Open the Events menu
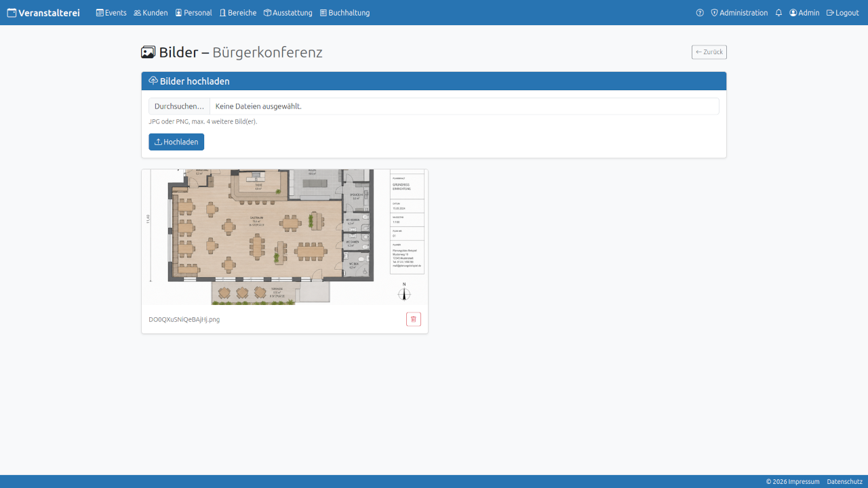 (x=111, y=13)
